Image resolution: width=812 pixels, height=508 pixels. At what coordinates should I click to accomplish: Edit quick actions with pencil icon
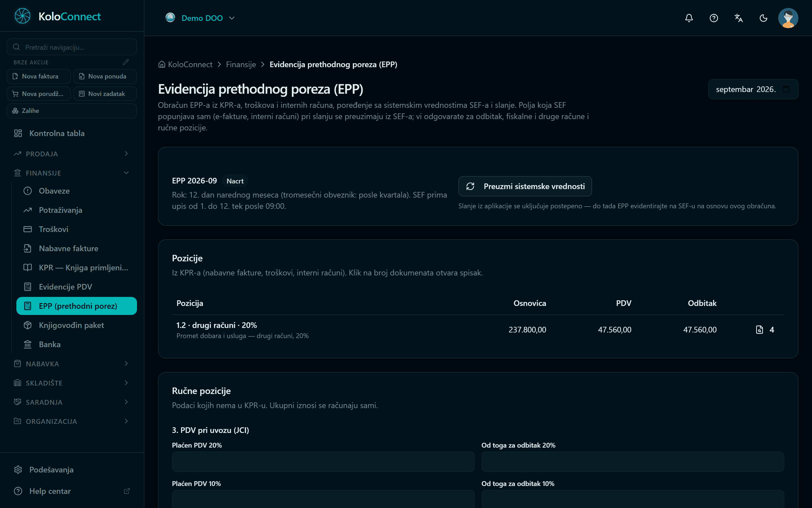pos(126,62)
